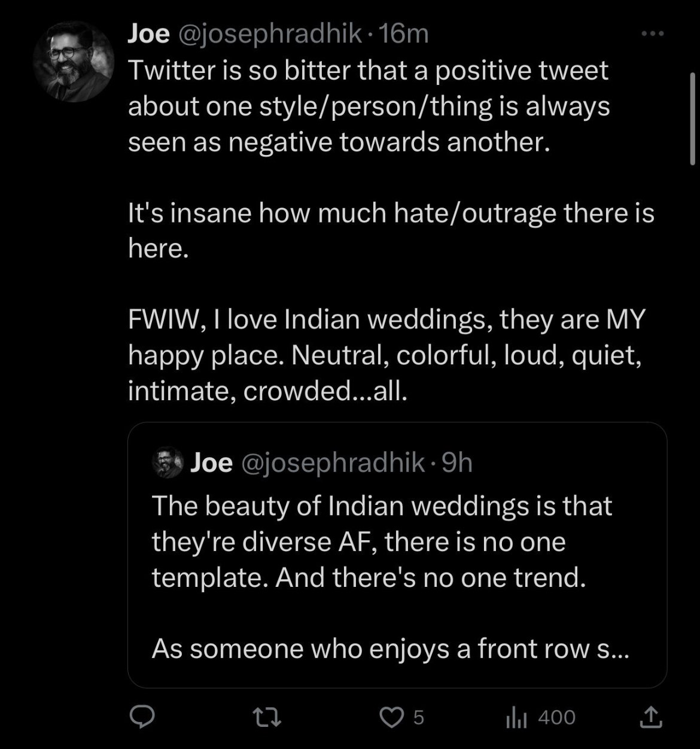700x749 pixels.
Task: Open @josephradhik handle beside the 16m timestamp
Action: click(267, 34)
